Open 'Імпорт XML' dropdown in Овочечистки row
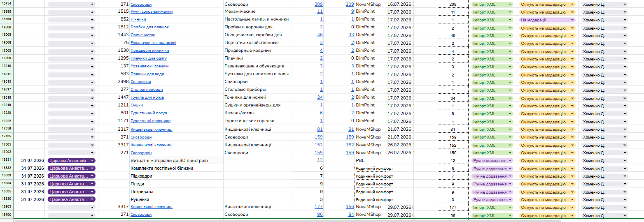 point(492,35)
